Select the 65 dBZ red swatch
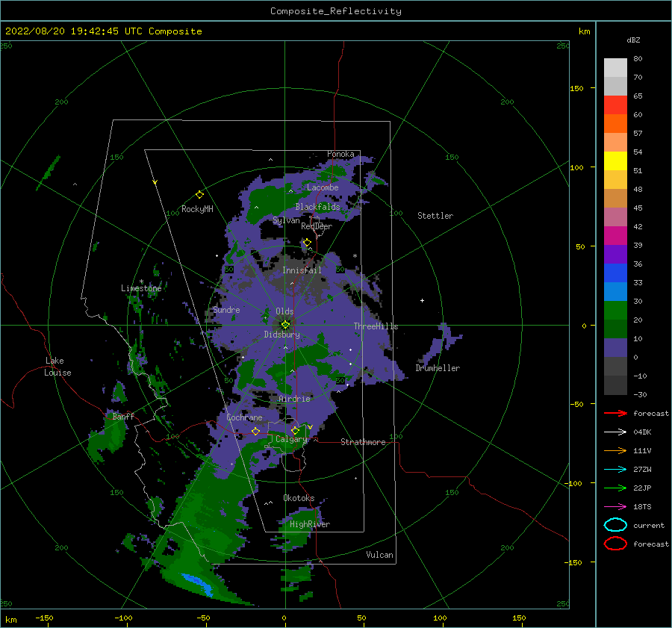This screenshot has width=672, height=628. coord(615,105)
